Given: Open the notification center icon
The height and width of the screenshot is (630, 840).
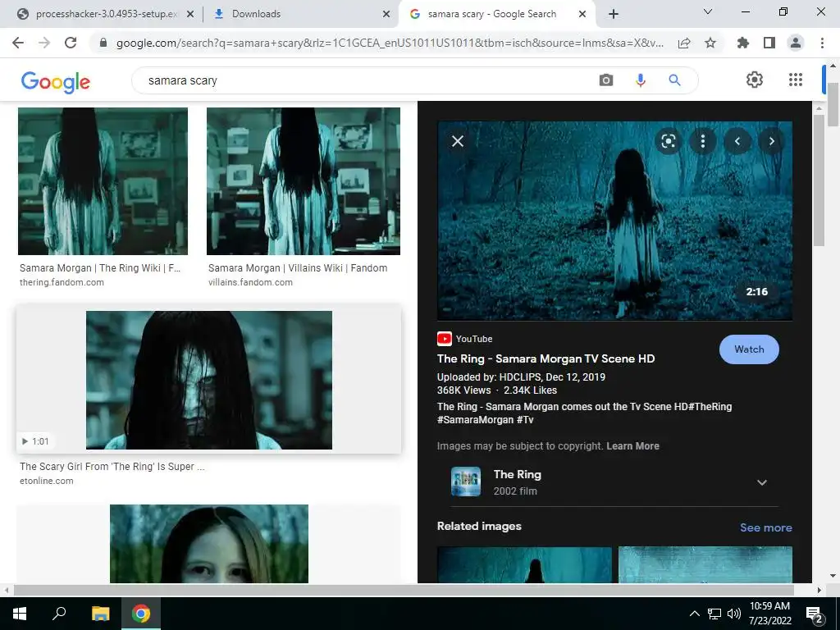Looking at the screenshot, I should 815,614.
